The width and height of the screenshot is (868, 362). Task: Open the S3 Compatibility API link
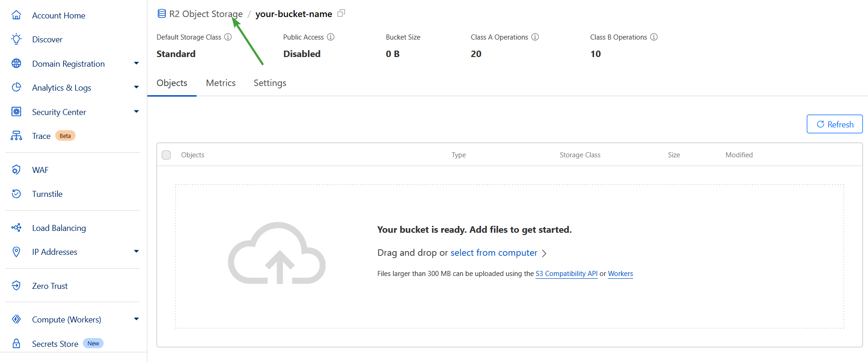[x=566, y=273]
